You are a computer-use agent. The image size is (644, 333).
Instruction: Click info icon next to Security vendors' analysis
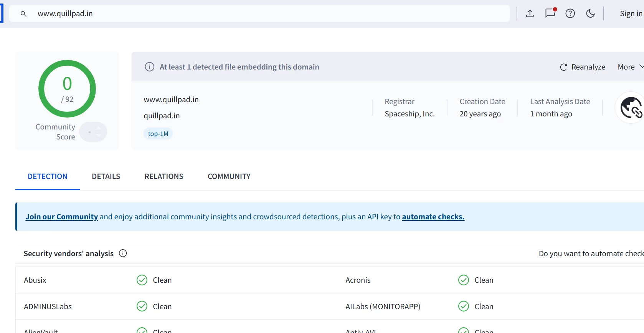(x=123, y=253)
